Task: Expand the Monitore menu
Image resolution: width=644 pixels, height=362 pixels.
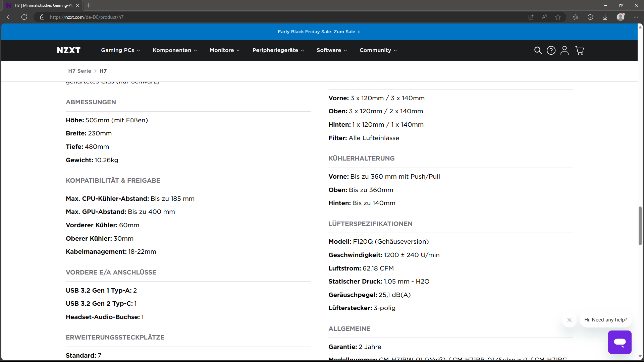Action: click(225, 50)
